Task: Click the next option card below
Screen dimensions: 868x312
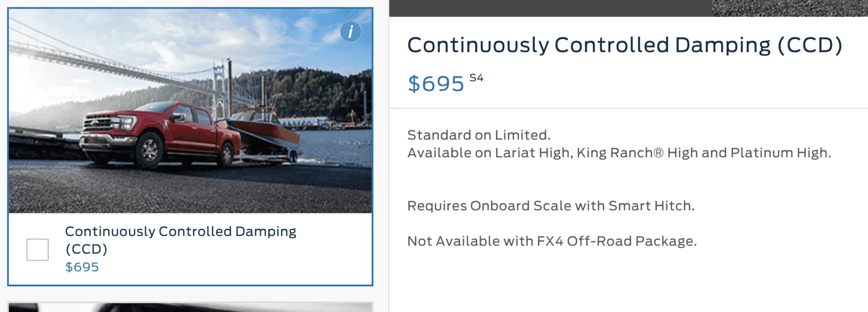Action: click(190, 307)
